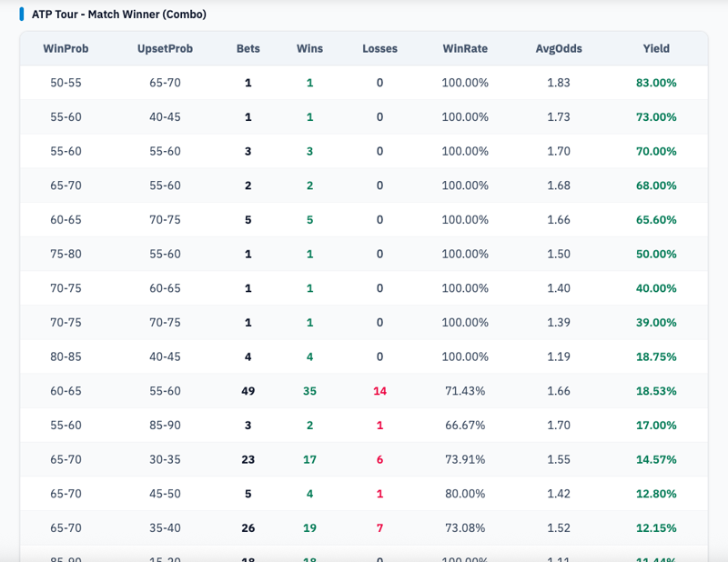Sort the table by Losses column
Viewport: 728px width, 562px height.
(x=379, y=49)
